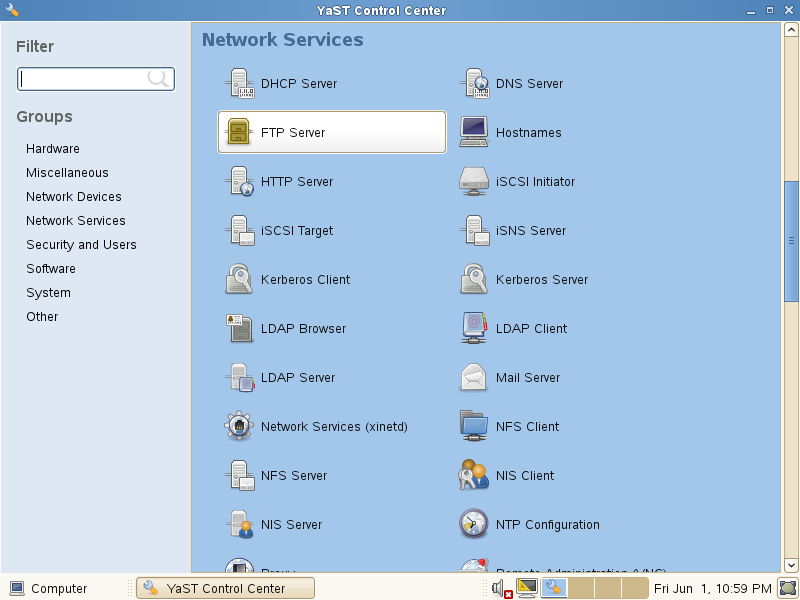Open the NTP Configuration clock icon
The width and height of the screenshot is (800, 600).
pos(474,524)
